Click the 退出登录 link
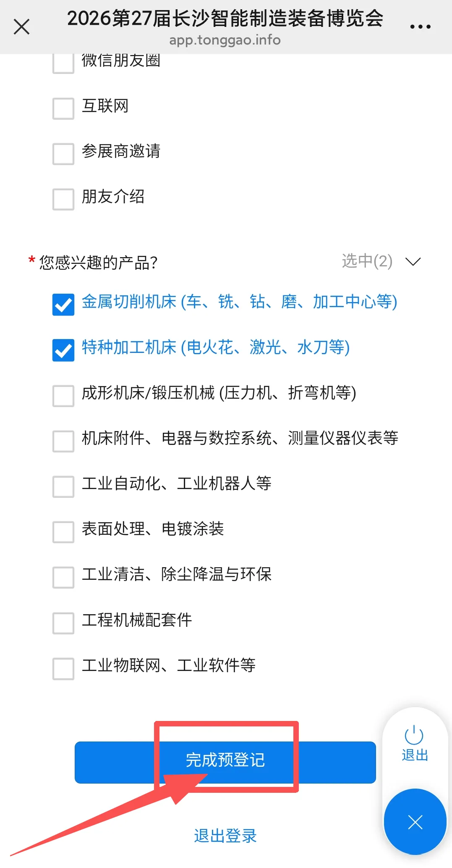This screenshot has height=868, width=452. pyautogui.click(x=225, y=836)
